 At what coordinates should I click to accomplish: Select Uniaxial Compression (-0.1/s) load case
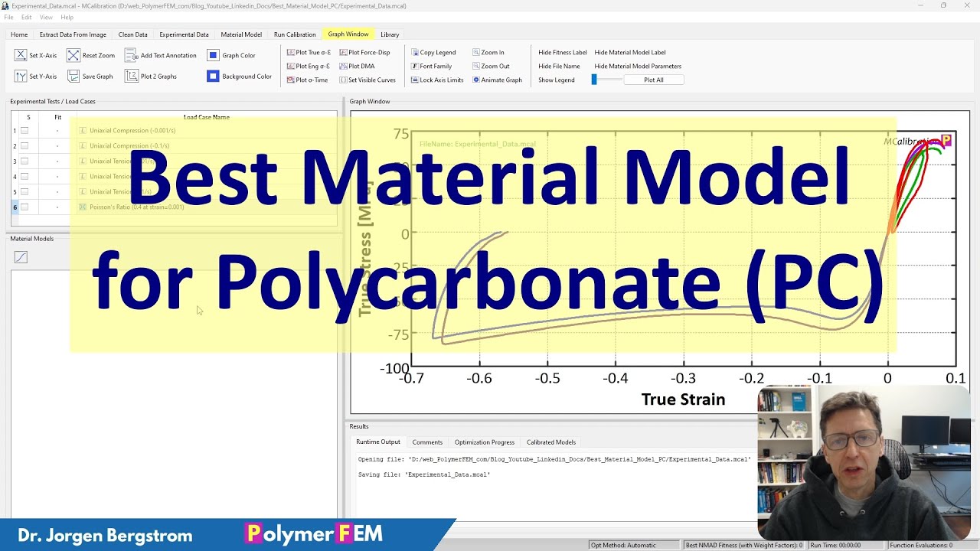(129, 145)
